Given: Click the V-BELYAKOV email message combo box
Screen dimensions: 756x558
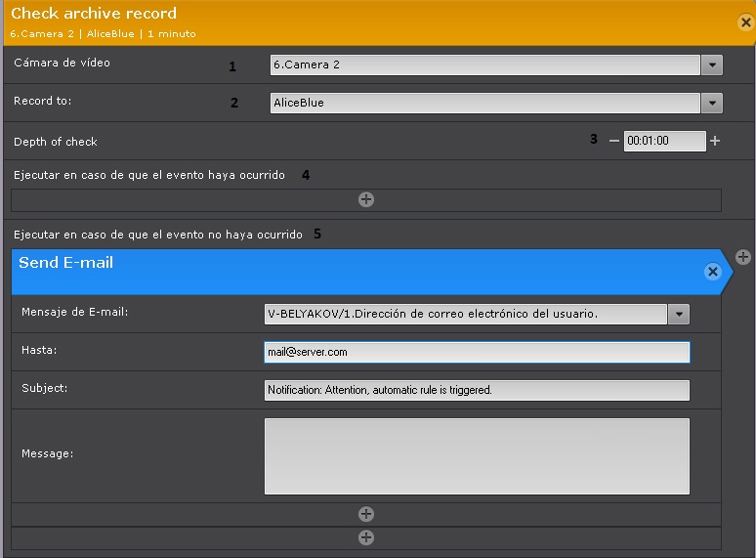Looking at the screenshot, I should tap(465, 314).
